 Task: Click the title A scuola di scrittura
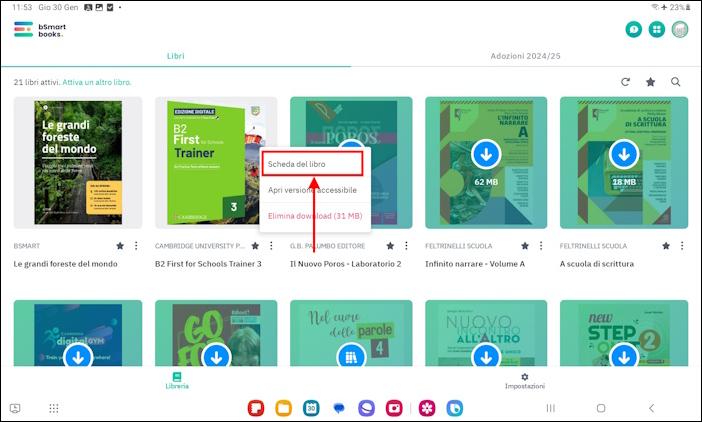click(x=597, y=264)
